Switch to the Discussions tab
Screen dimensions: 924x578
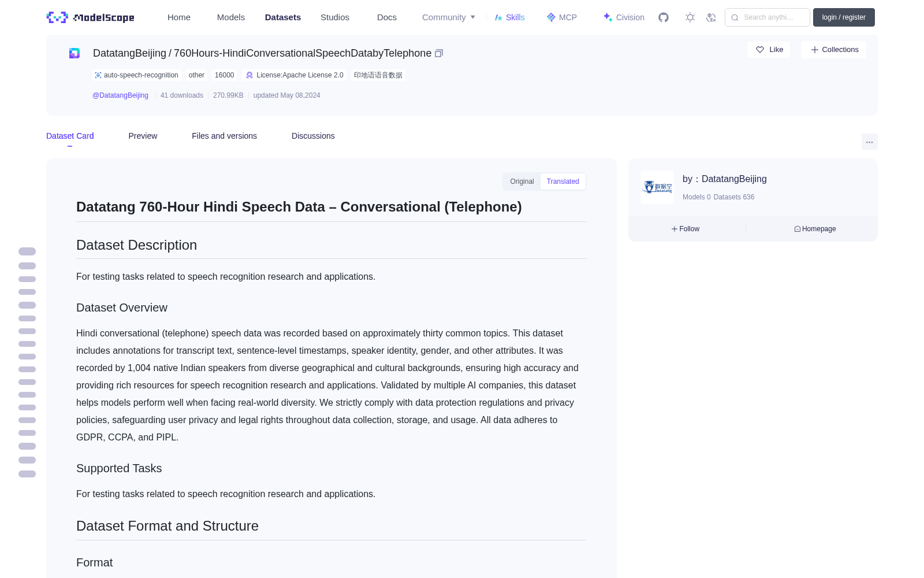(313, 136)
